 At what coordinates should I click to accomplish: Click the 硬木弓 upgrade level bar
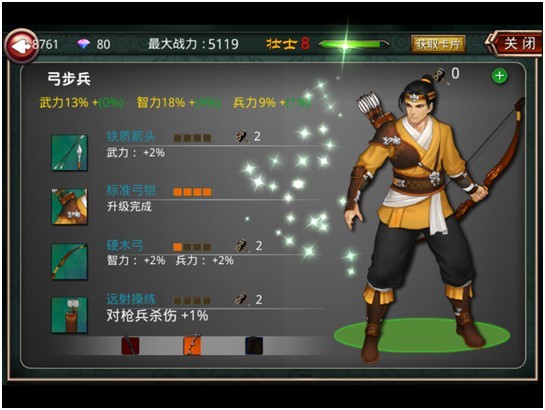coord(192,247)
